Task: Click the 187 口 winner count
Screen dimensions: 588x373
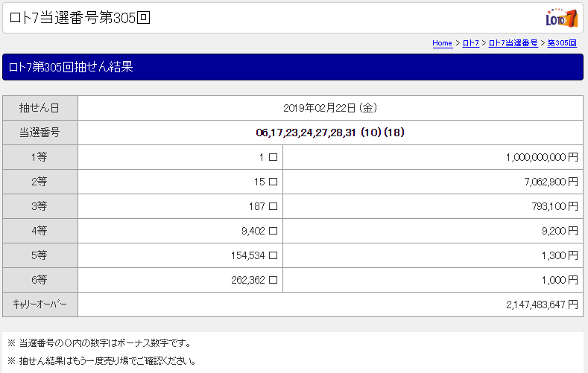Action: tap(263, 206)
